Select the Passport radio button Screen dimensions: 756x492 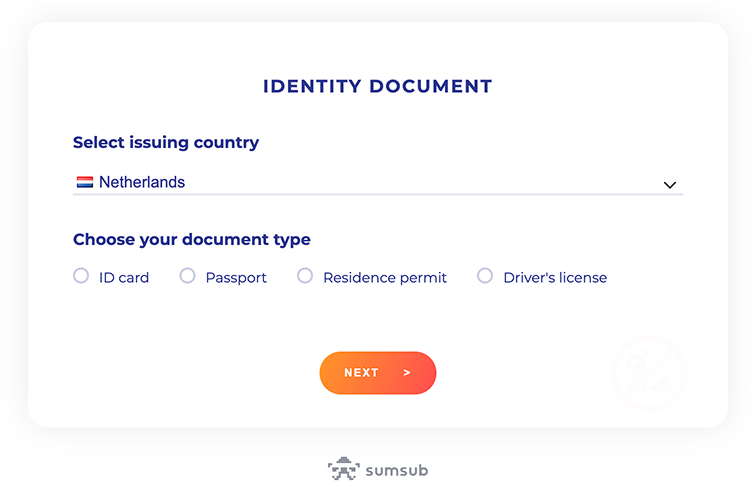coord(188,276)
